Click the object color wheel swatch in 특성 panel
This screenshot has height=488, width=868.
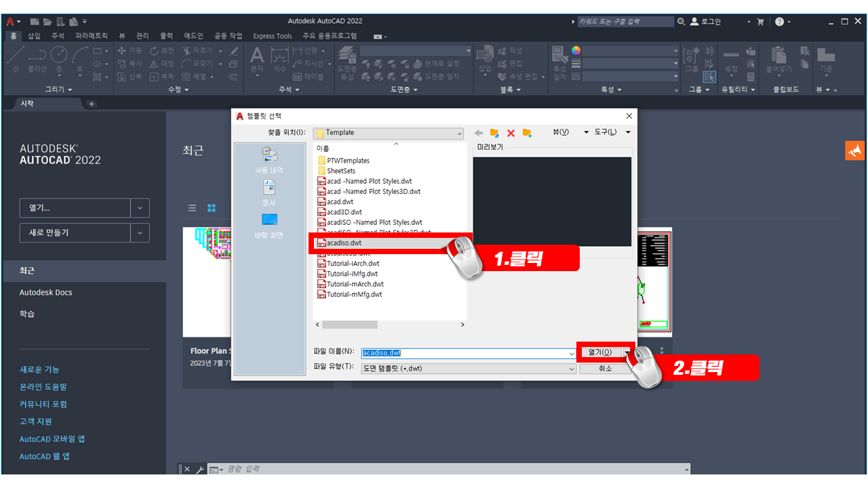tap(576, 50)
